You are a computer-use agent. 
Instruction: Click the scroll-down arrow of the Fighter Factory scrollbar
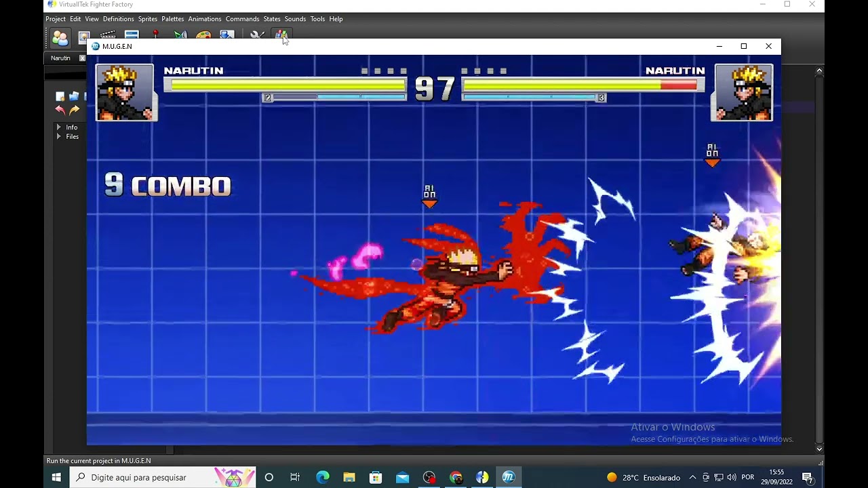(x=819, y=449)
